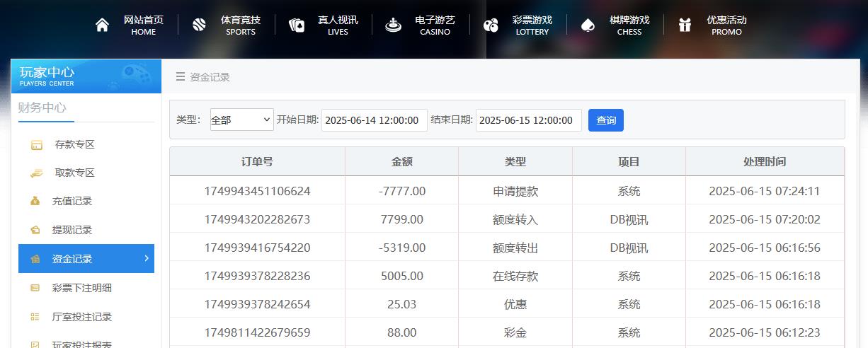Click the 订单号 column header
Screen dimensions: 868x348
point(257,162)
